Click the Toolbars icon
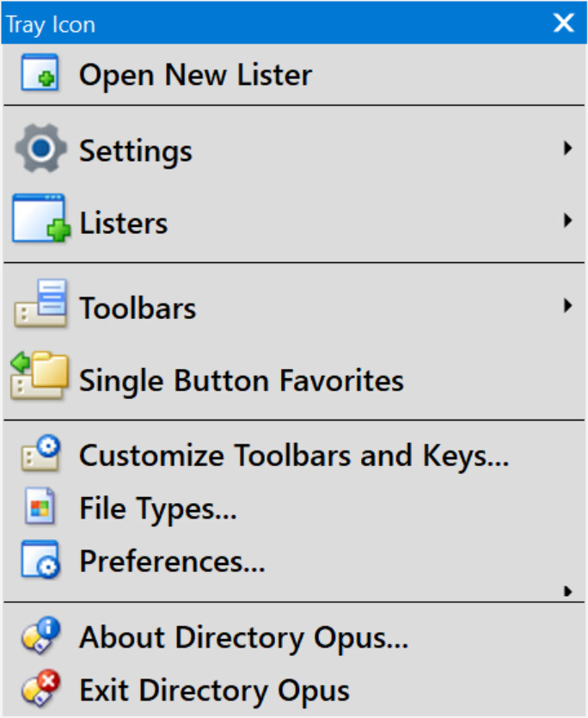The image size is (588, 718). [40, 305]
